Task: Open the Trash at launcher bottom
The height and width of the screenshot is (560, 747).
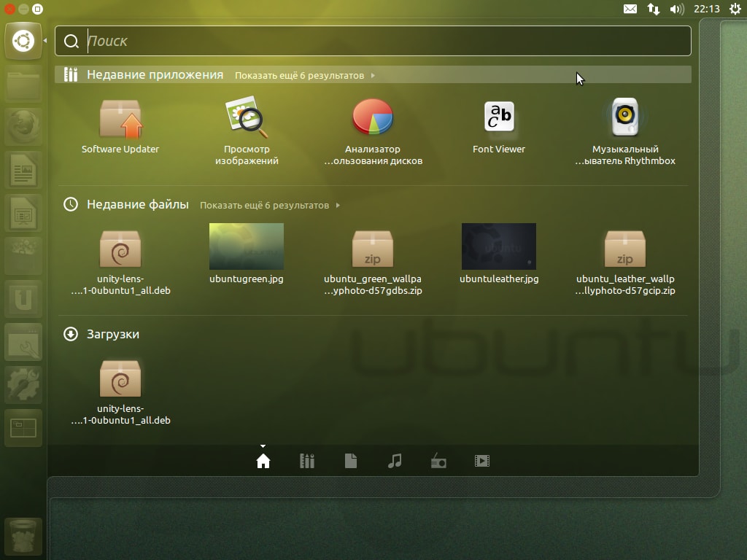Action: (23, 536)
